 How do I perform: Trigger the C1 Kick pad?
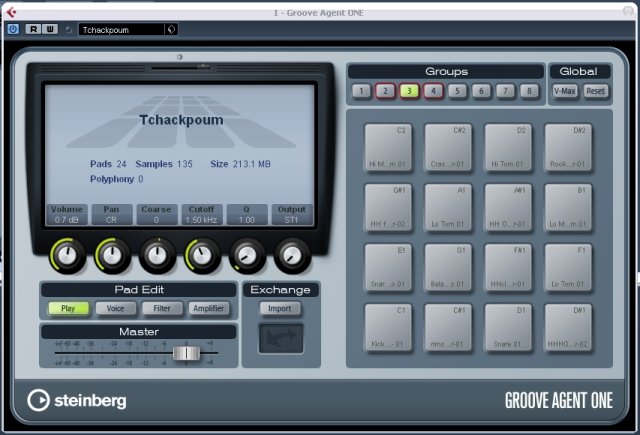tap(388, 328)
